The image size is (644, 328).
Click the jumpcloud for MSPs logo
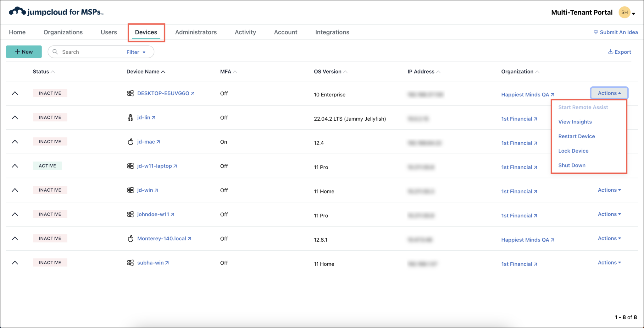[55, 12]
